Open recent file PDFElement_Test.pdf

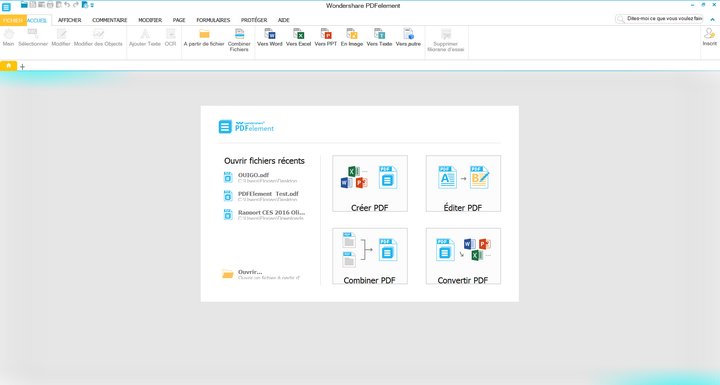click(x=264, y=196)
